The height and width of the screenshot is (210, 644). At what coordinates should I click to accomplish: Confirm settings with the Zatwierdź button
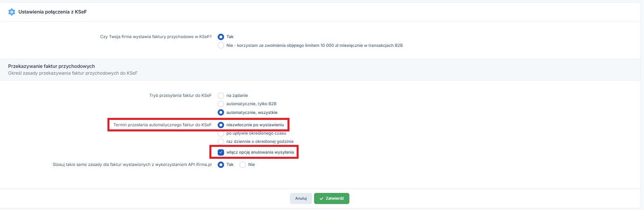pos(332,198)
